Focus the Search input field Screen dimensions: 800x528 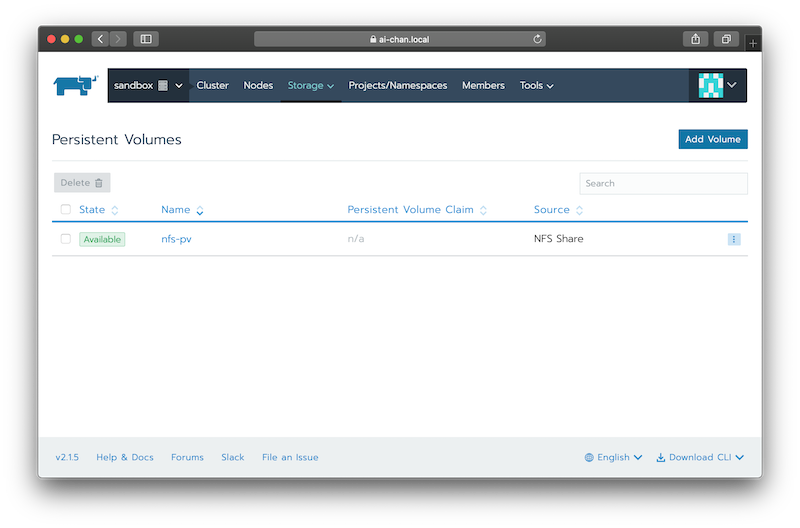663,183
